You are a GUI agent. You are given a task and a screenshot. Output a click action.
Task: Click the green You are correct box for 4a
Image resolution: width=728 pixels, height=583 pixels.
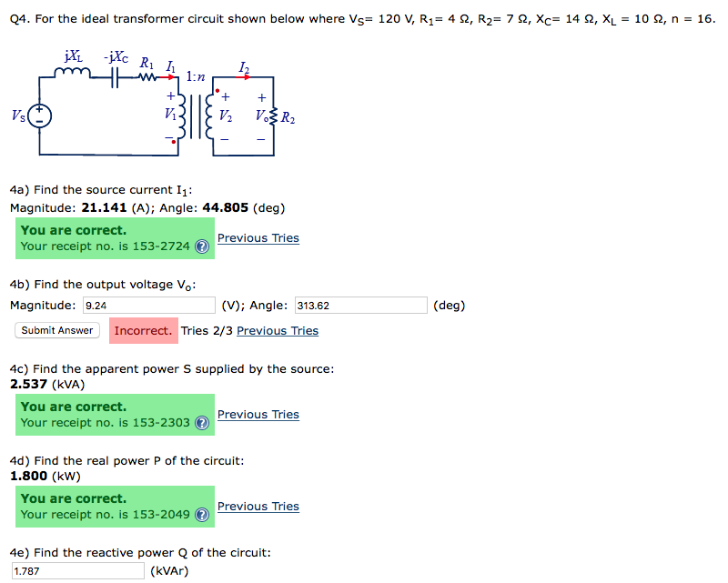click(114, 237)
